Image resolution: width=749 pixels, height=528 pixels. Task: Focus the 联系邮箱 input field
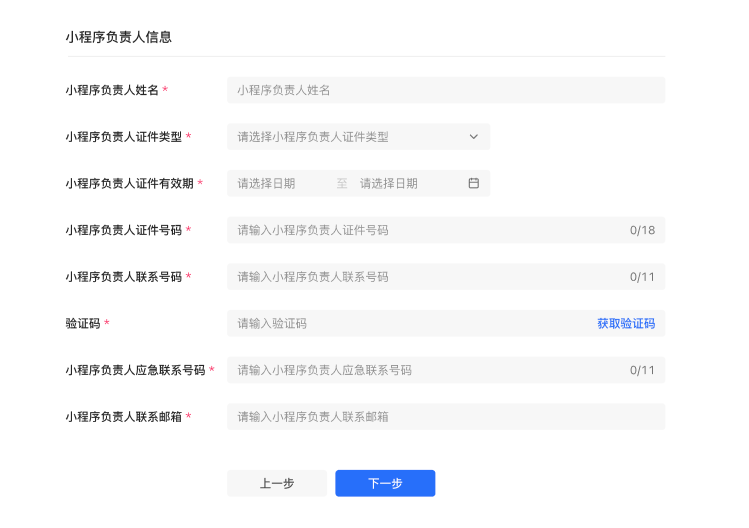445,416
